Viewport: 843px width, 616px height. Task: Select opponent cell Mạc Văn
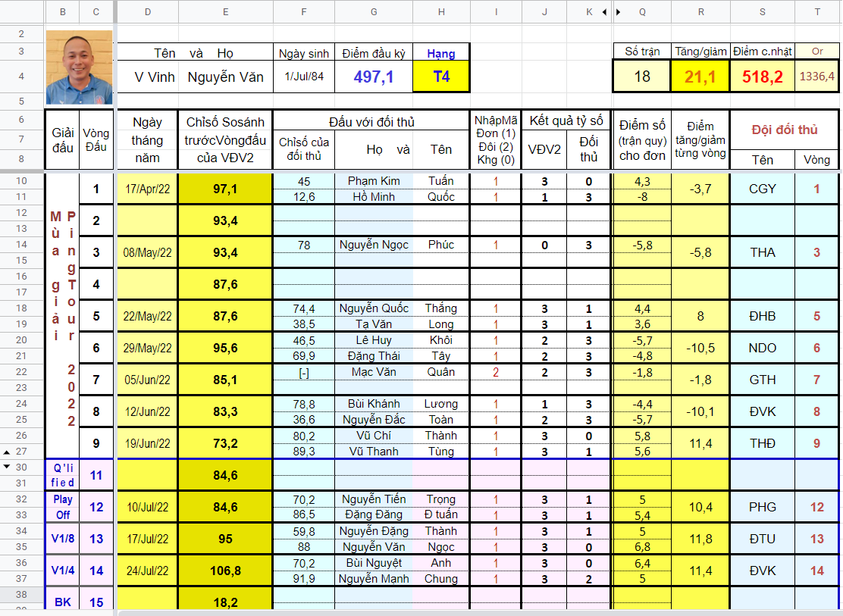tap(374, 372)
